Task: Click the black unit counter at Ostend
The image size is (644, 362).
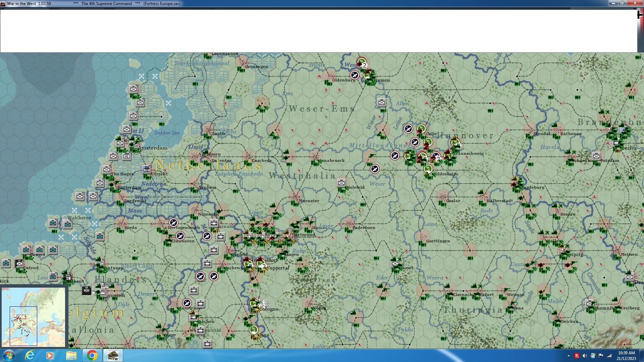Action: coord(19,263)
